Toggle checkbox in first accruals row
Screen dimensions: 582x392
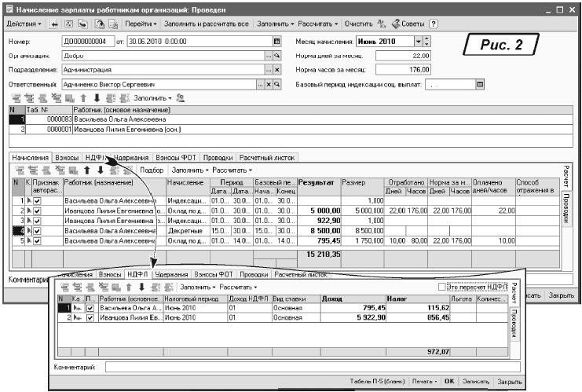click(37, 201)
